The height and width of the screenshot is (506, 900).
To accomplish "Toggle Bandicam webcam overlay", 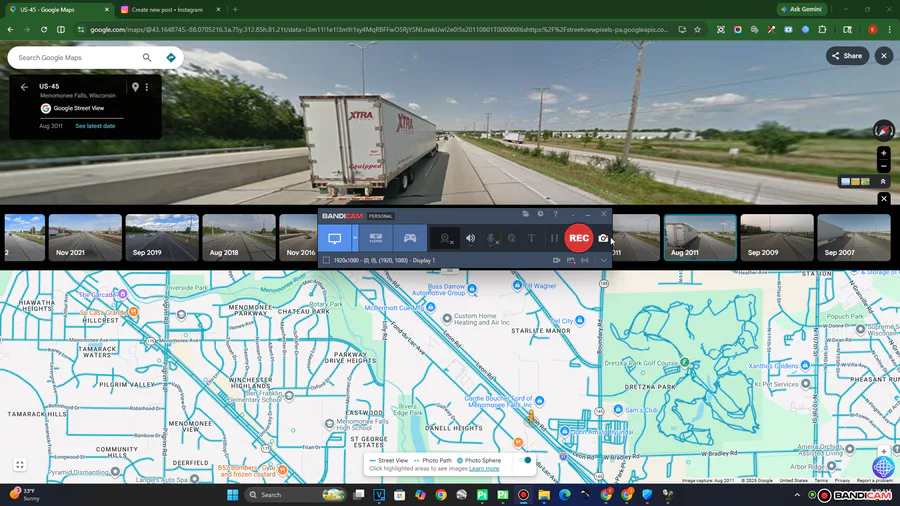I will pyautogui.click(x=445, y=239).
